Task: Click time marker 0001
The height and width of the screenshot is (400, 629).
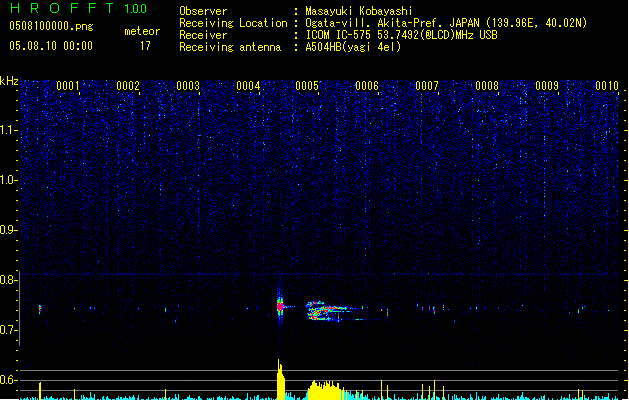Action: click(68, 85)
